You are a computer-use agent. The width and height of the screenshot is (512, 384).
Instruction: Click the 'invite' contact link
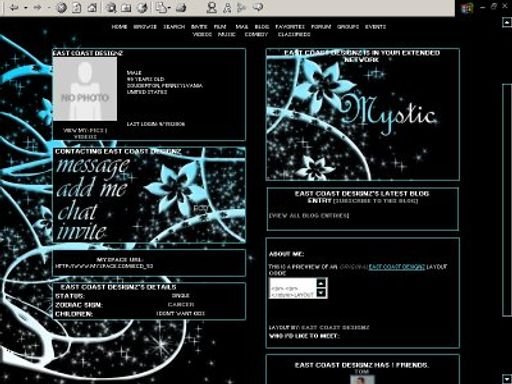(82, 231)
